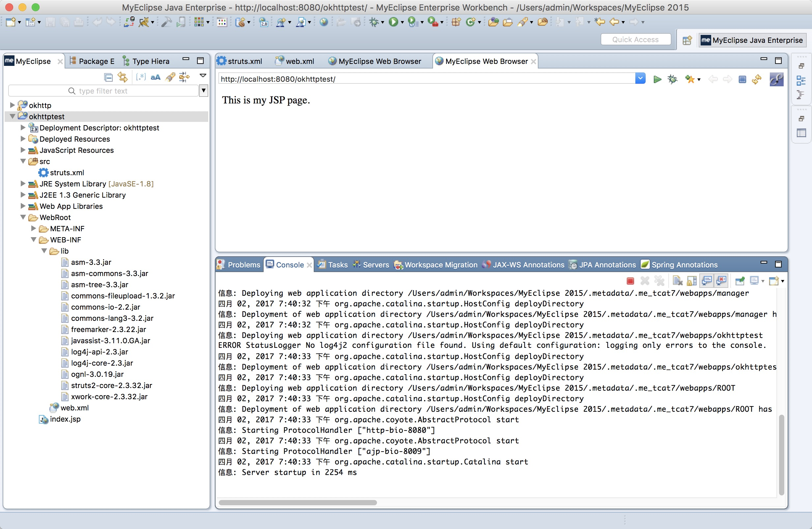Expand the JRE System Library node
The height and width of the screenshot is (529, 812).
click(23, 184)
